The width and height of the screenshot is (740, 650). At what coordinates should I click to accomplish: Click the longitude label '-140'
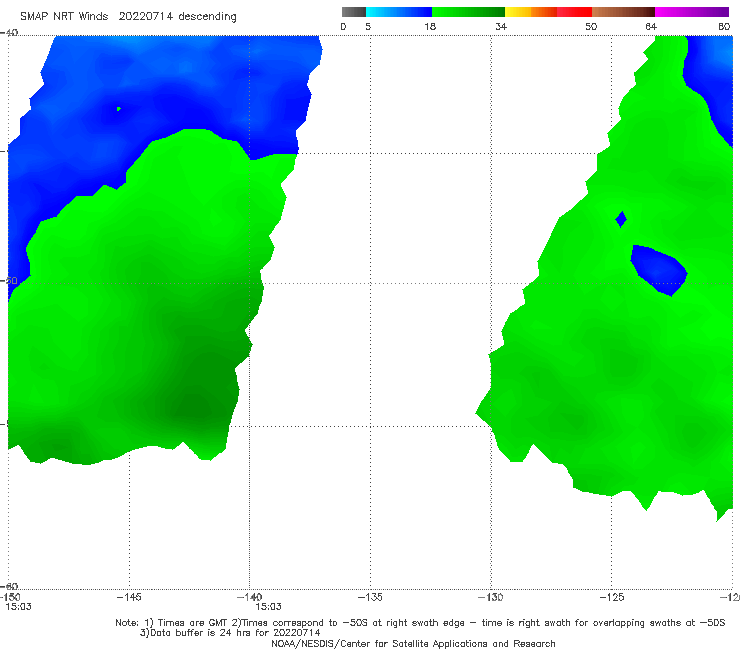click(250, 597)
